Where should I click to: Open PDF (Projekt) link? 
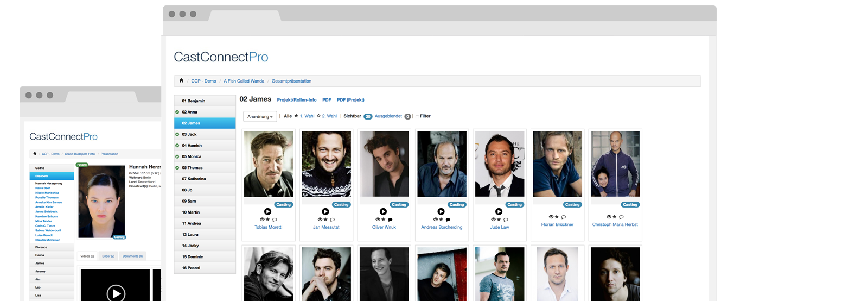point(350,100)
